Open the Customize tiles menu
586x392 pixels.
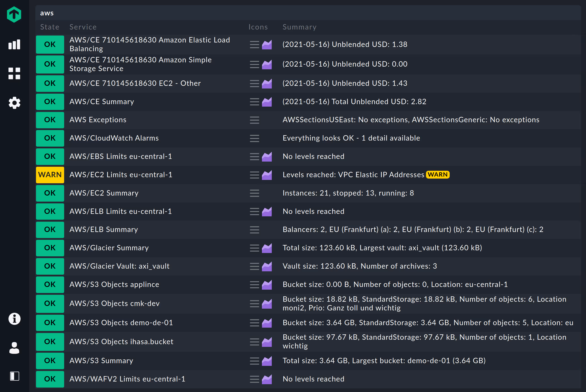(x=14, y=74)
